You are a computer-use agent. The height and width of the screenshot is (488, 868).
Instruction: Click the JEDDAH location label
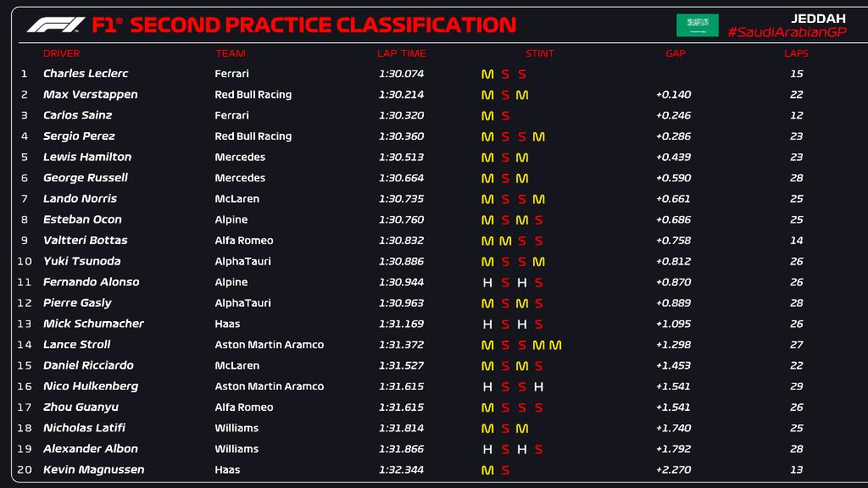(x=818, y=18)
